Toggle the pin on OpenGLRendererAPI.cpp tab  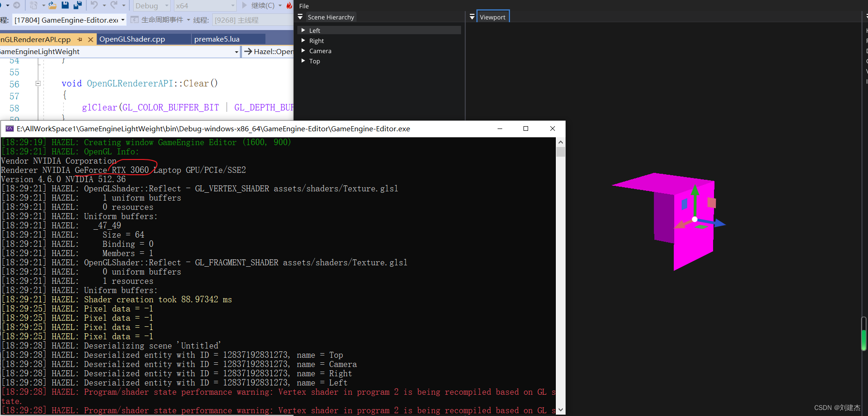point(80,39)
